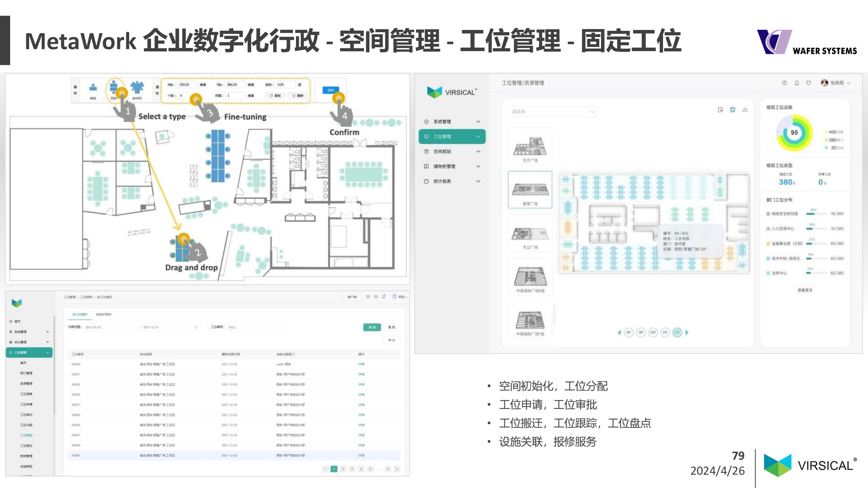Switch to floor 11F

point(665,332)
